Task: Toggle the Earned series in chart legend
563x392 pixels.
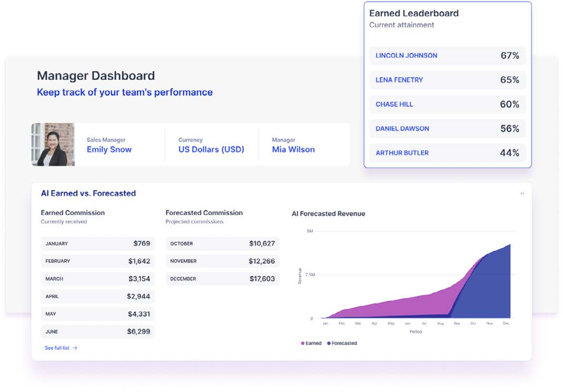Action: 312,343
